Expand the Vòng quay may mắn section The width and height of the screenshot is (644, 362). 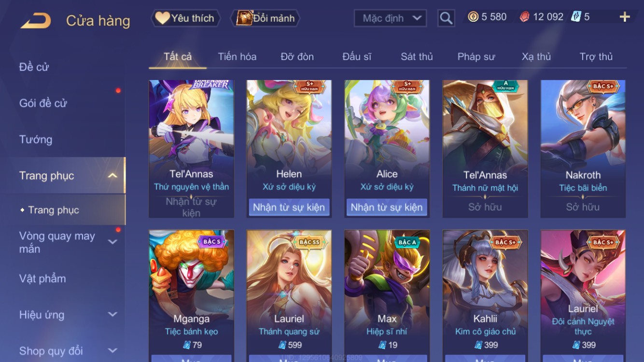(x=112, y=242)
